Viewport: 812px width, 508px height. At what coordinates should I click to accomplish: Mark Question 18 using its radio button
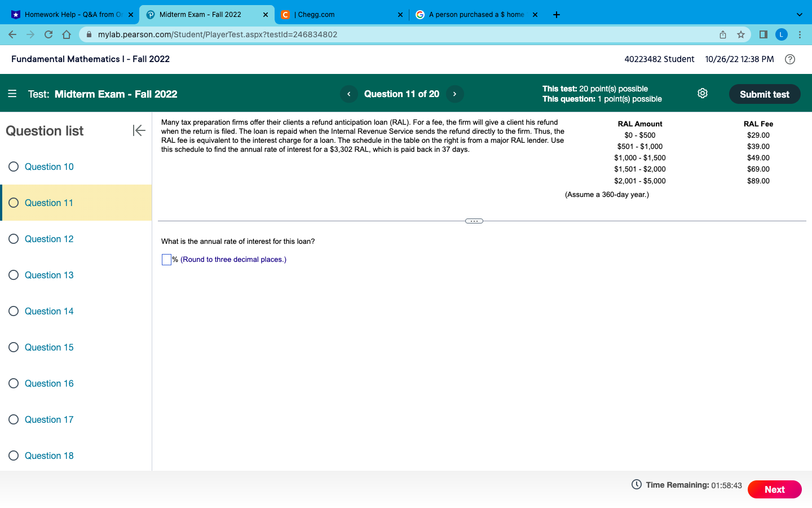coord(14,456)
